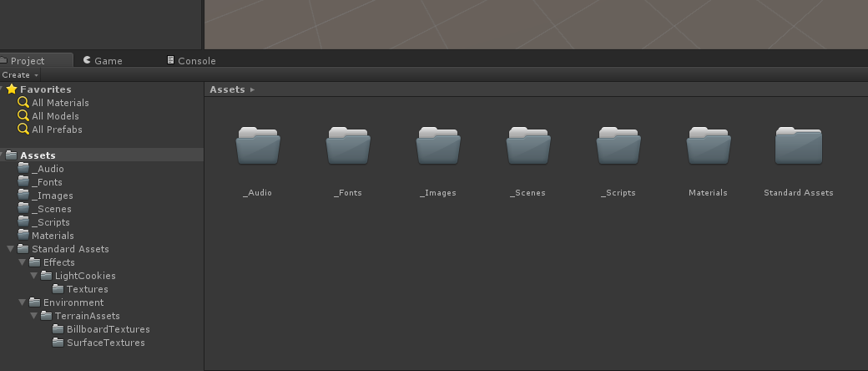Click folder icon beside TerrainAssets in tree
868x371 pixels.
tap(47, 315)
